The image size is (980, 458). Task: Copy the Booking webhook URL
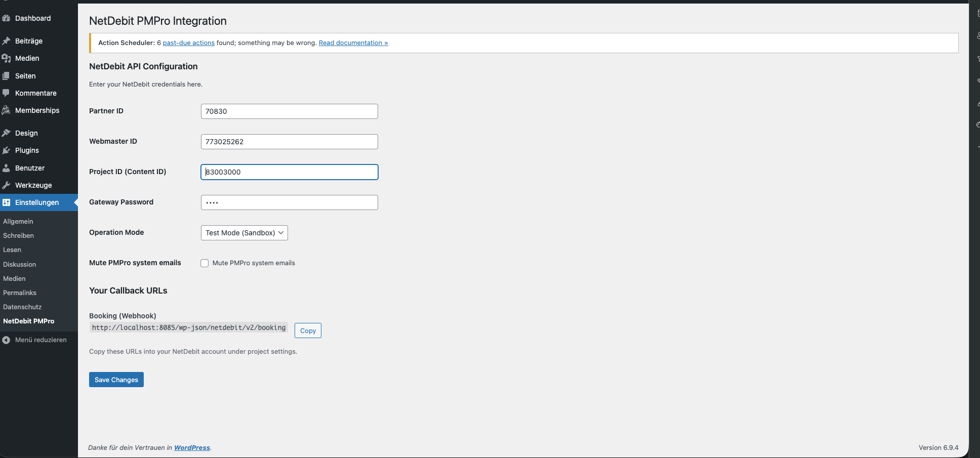click(308, 330)
